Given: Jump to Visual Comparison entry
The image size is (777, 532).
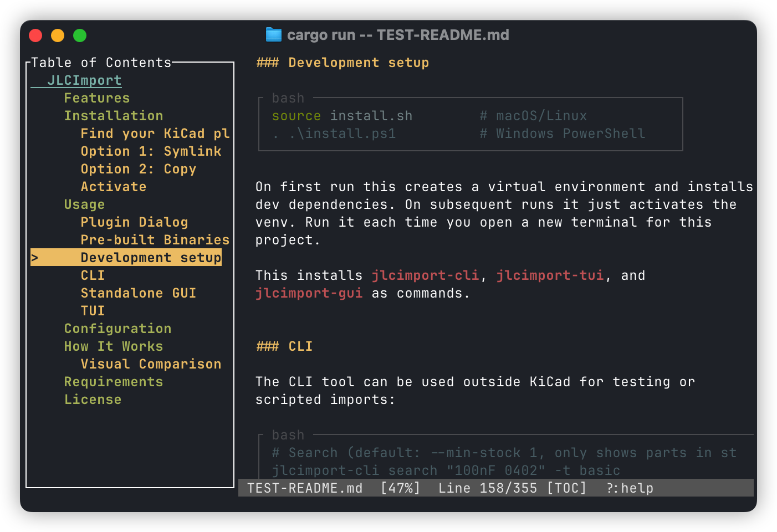Looking at the screenshot, I should click(x=151, y=364).
